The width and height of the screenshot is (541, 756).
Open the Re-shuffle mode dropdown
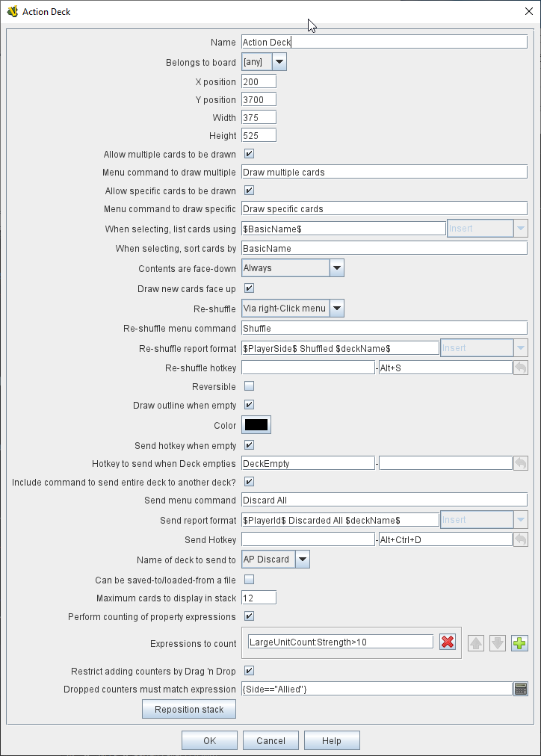tap(336, 308)
